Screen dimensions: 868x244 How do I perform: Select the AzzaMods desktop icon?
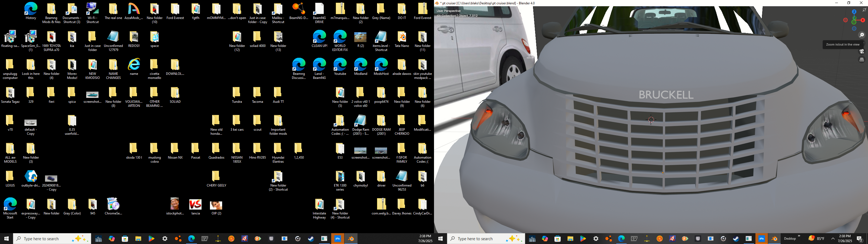[x=134, y=11]
